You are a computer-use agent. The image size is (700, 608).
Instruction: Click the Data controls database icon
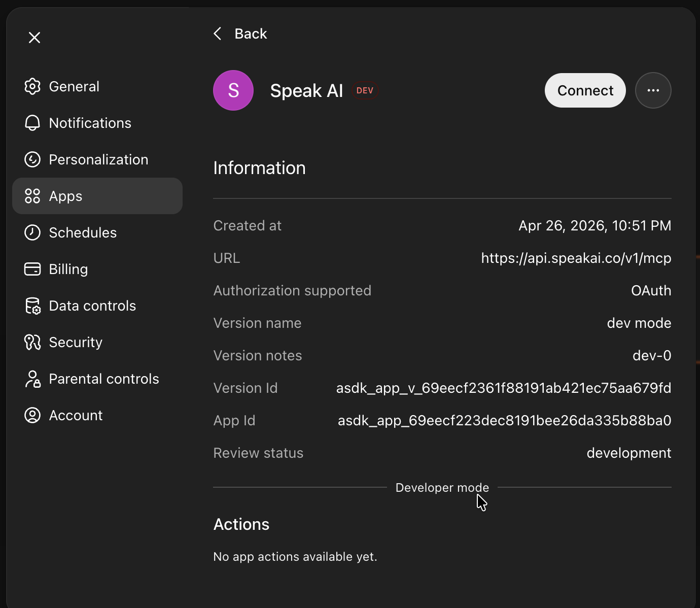click(32, 306)
